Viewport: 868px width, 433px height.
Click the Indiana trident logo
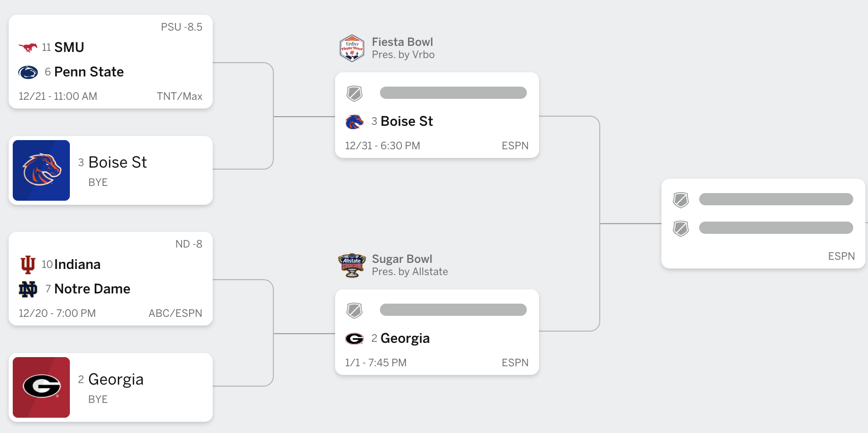[28, 264]
